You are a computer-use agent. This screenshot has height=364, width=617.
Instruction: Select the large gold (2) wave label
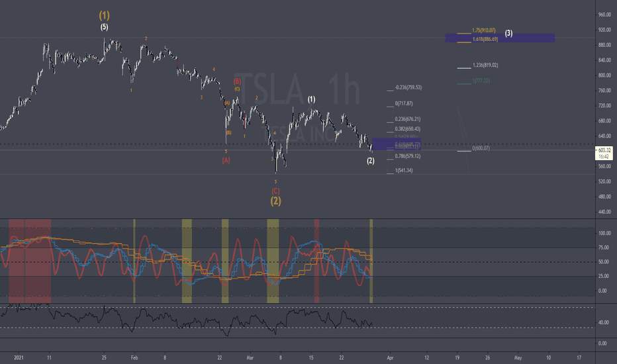click(275, 201)
